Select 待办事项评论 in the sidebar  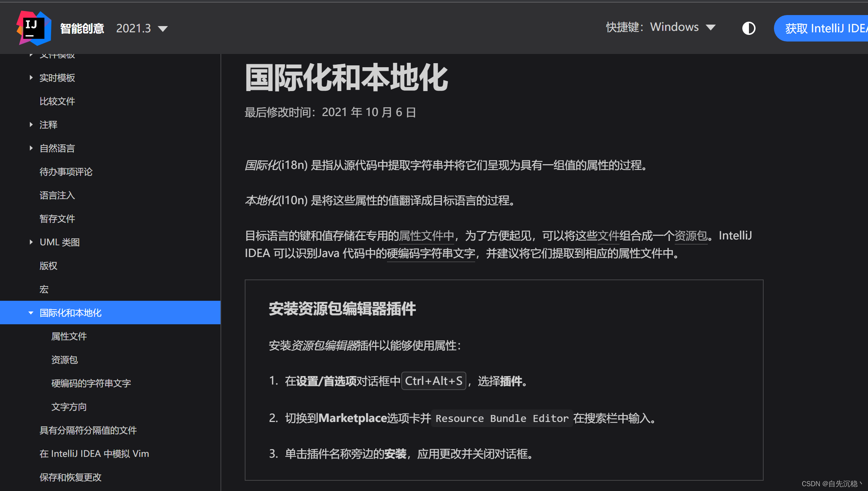coord(66,172)
